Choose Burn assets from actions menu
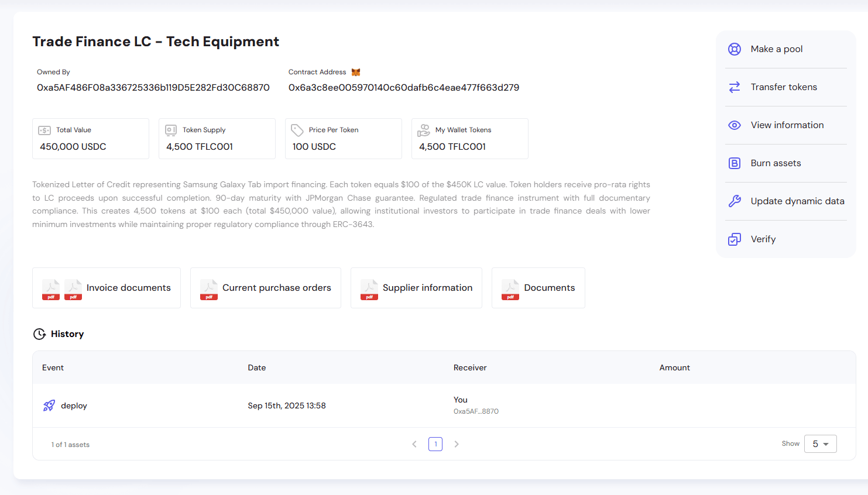Image resolution: width=868 pixels, height=495 pixels. click(776, 163)
